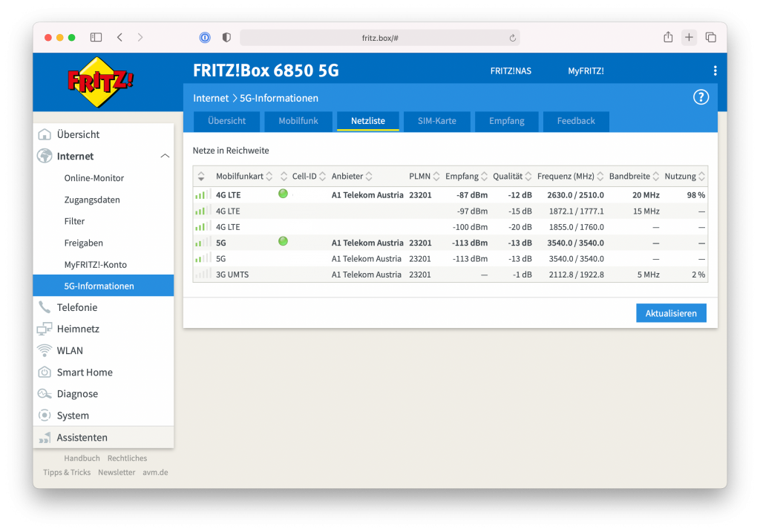Sort by Bandbreite column

(635, 177)
